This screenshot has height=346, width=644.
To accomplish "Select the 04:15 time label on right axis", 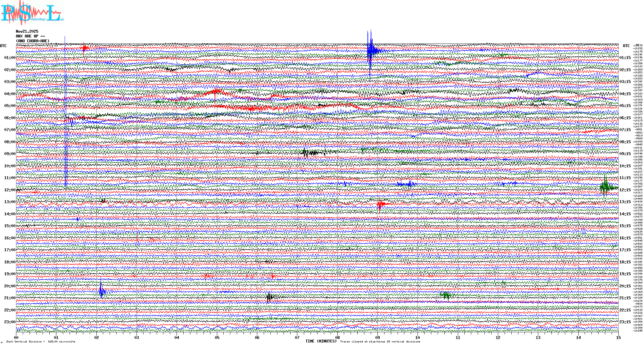I will click(625, 94).
